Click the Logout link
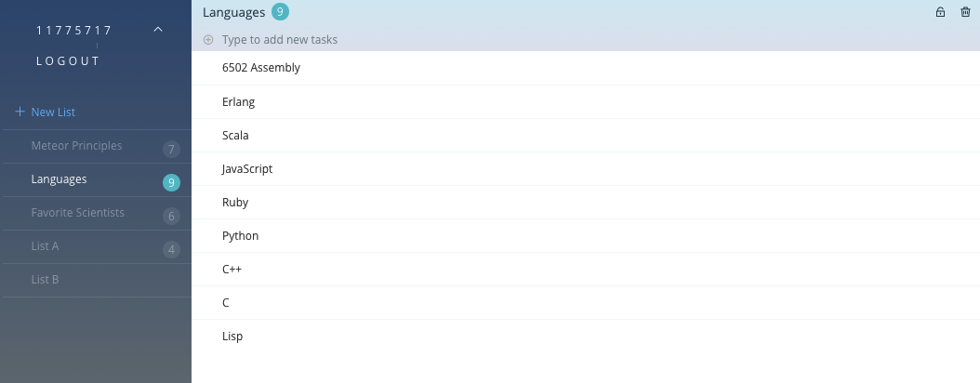The image size is (980, 383). 68,61
